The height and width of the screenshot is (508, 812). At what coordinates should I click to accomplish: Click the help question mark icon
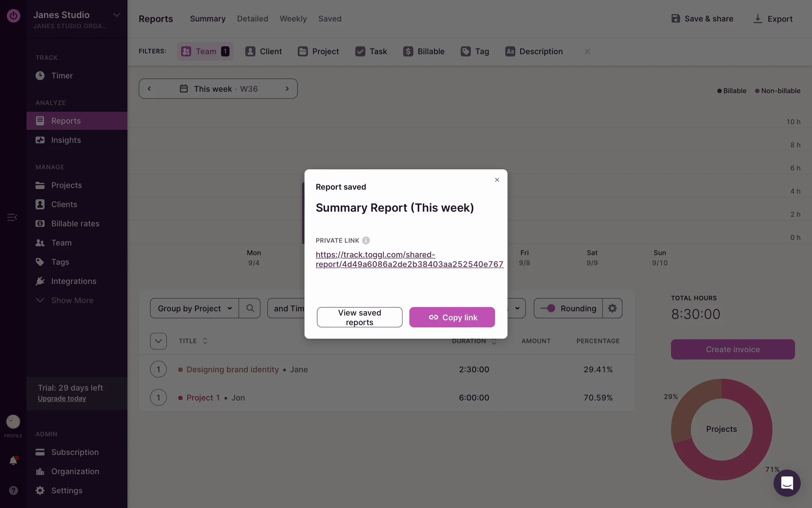(x=13, y=490)
